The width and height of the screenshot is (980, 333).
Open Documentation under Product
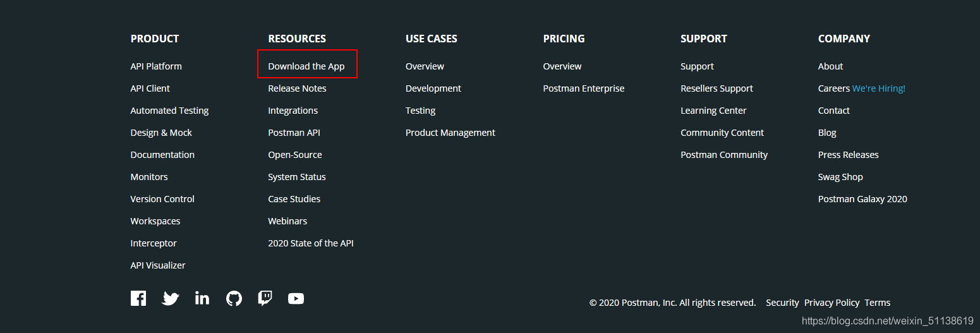[162, 155]
